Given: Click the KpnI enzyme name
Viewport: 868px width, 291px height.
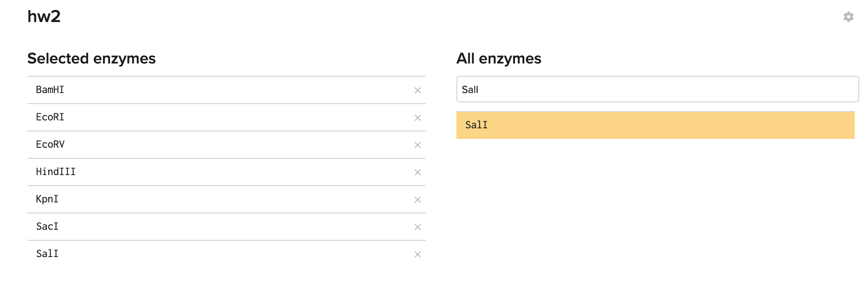Looking at the screenshot, I should pyautogui.click(x=47, y=199).
